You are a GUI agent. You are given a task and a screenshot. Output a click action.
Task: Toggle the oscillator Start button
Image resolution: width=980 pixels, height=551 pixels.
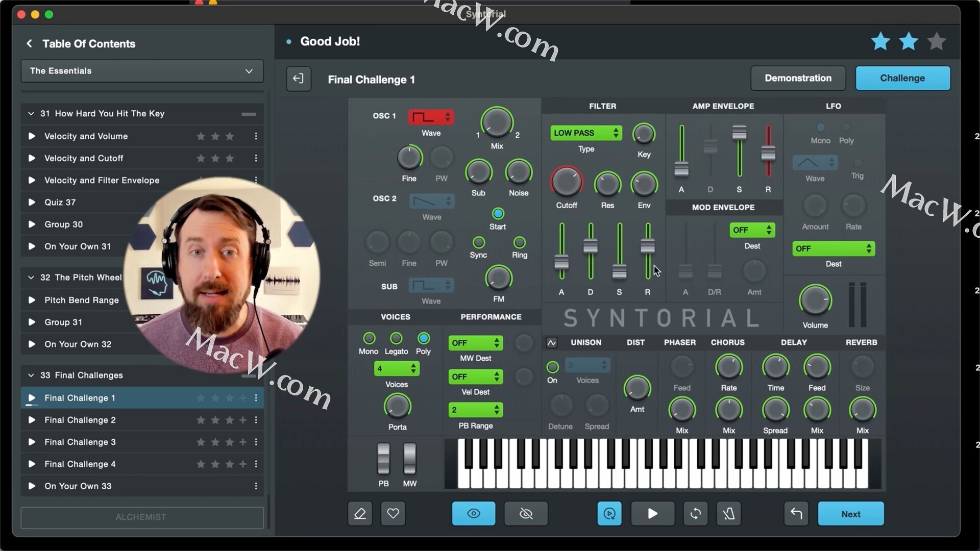pyautogui.click(x=498, y=214)
